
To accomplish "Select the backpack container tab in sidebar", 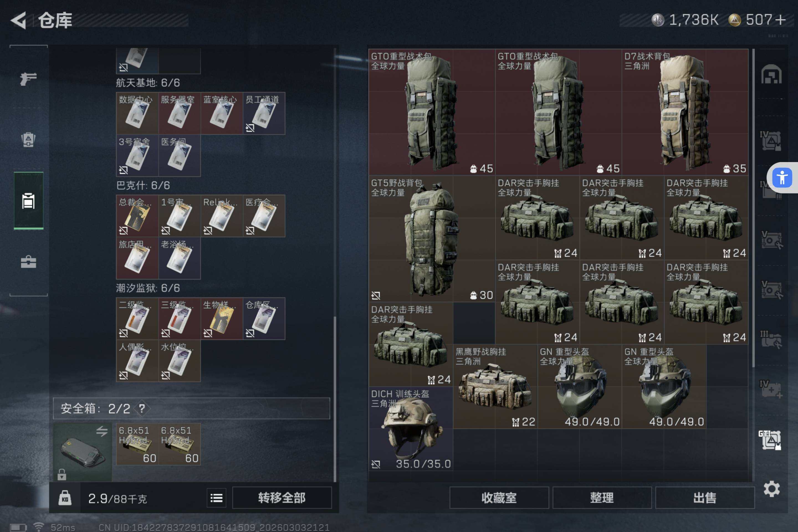I will 29,201.
